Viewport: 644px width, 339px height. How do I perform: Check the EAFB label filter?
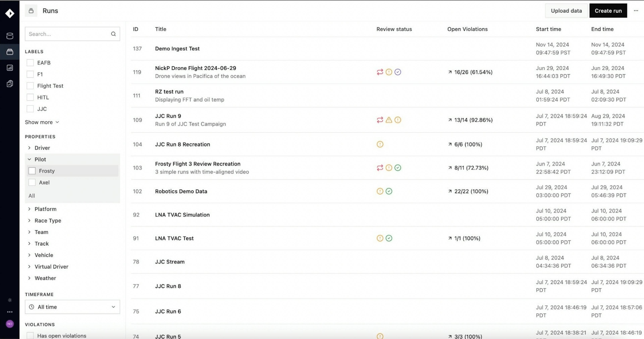point(30,63)
